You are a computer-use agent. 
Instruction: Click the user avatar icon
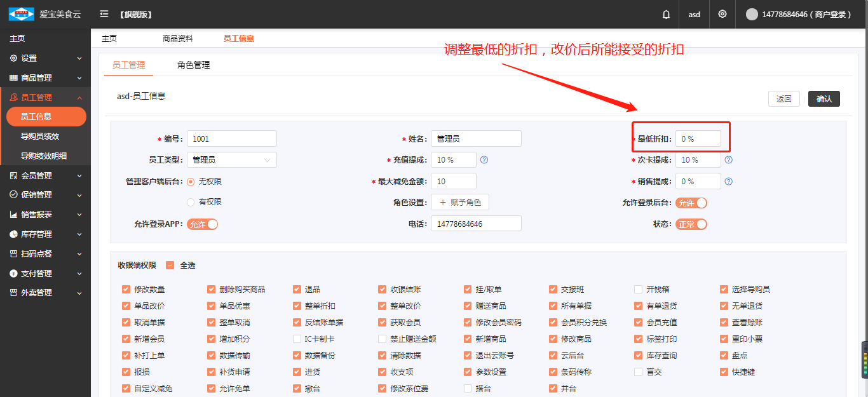pos(752,14)
